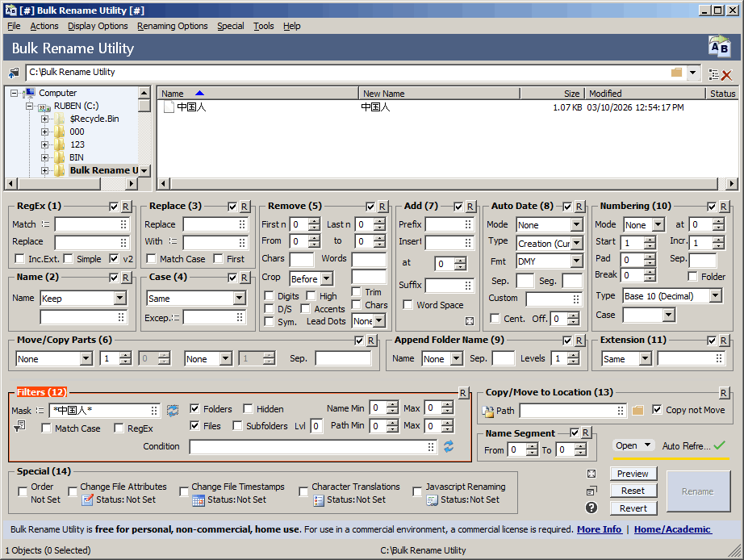
Task: Open Auto Date Mode dropdown
Action: pyautogui.click(x=576, y=224)
